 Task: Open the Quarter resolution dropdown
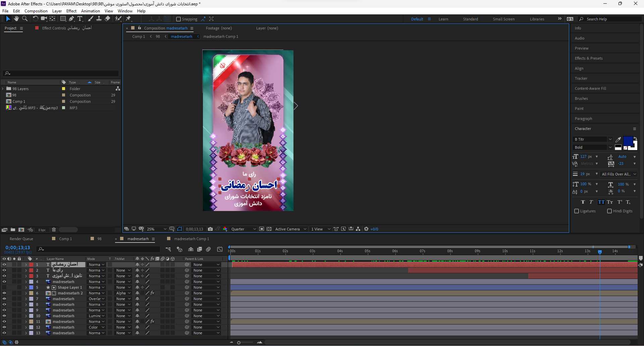[x=244, y=229]
